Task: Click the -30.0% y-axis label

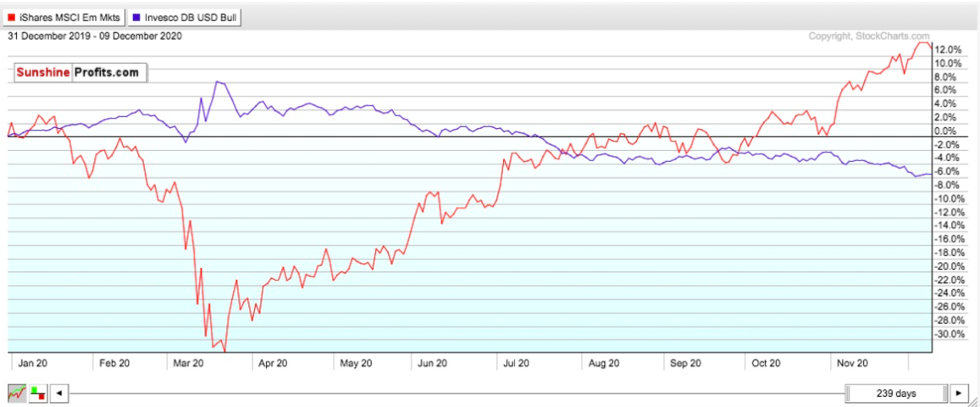Action: click(948, 334)
